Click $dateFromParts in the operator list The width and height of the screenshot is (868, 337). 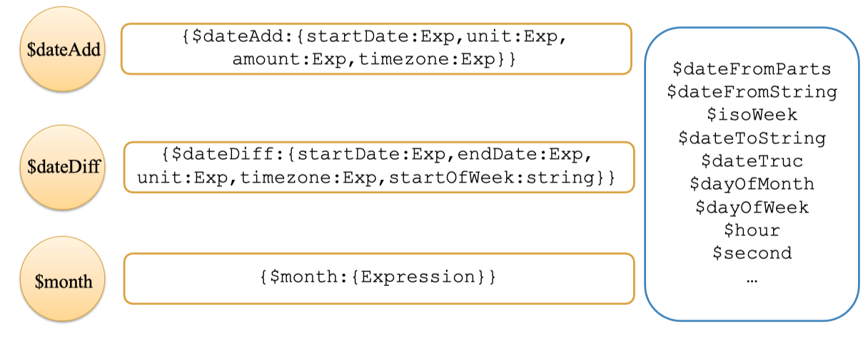[x=752, y=69]
